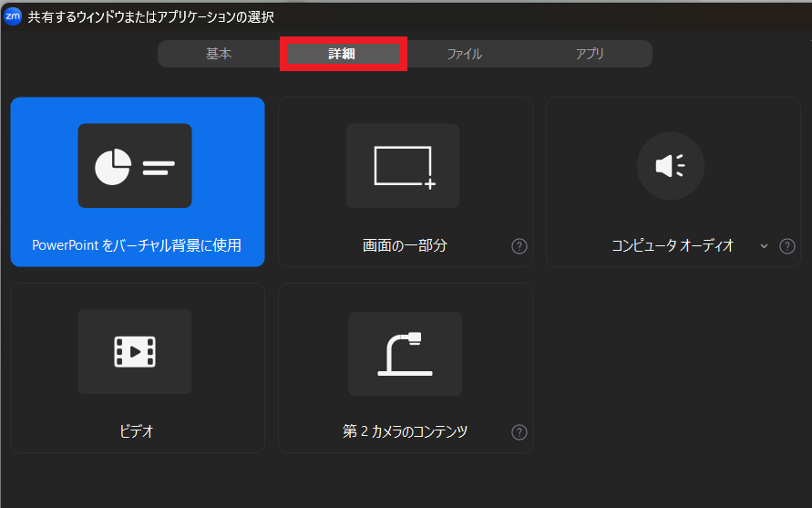Expand the コンピュータ オーディオ dropdown arrow
Viewport: 812px width, 508px height.
click(x=764, y=246)
